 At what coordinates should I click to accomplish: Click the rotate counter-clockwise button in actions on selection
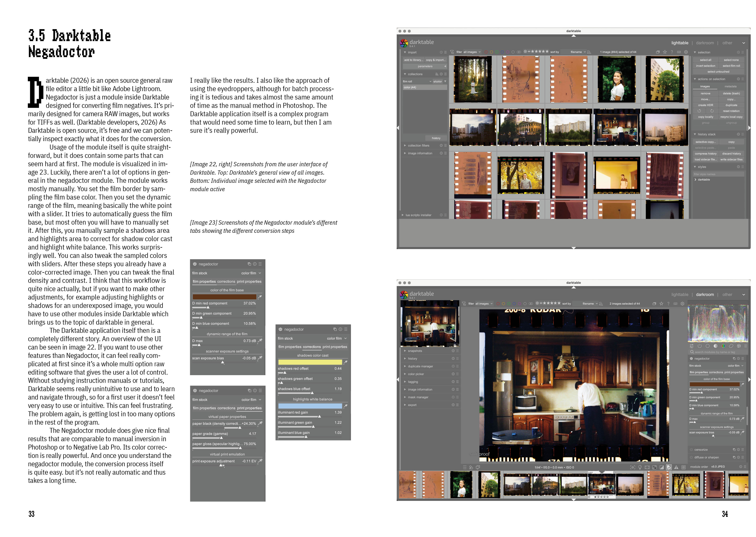pyautogui.click(x=699, y=111)
